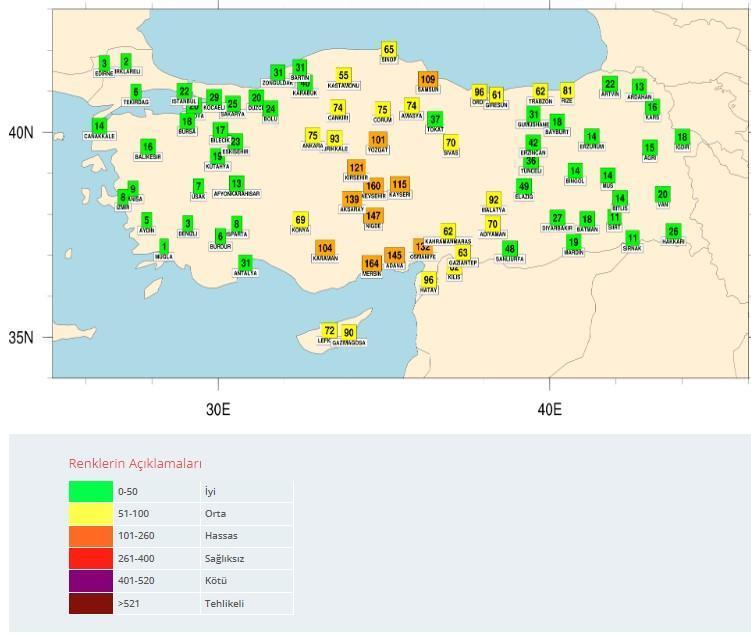Click the Hakkari marker showing 26
751x634 pixels.
[x=673, y=231]
